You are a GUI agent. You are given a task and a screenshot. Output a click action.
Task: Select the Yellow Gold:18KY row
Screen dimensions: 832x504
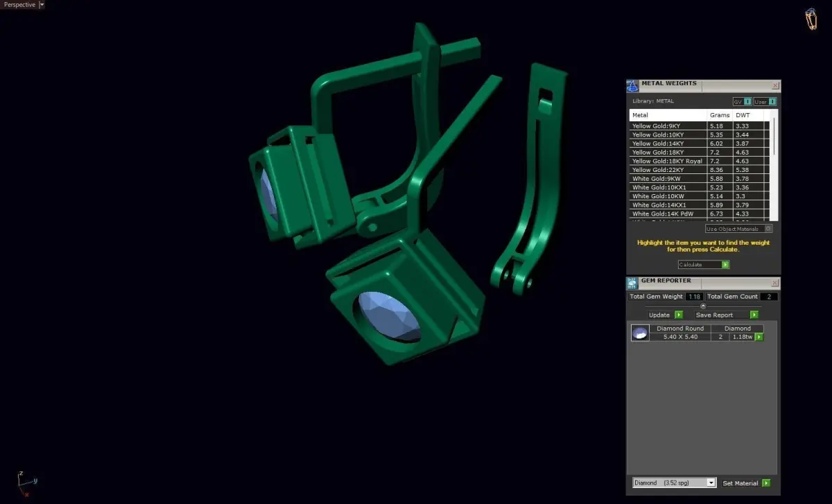tap(699, 153)
